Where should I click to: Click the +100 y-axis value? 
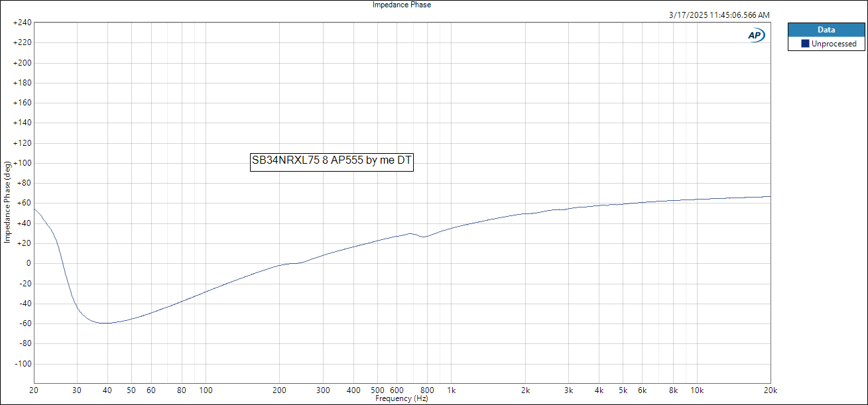(23, 163)
